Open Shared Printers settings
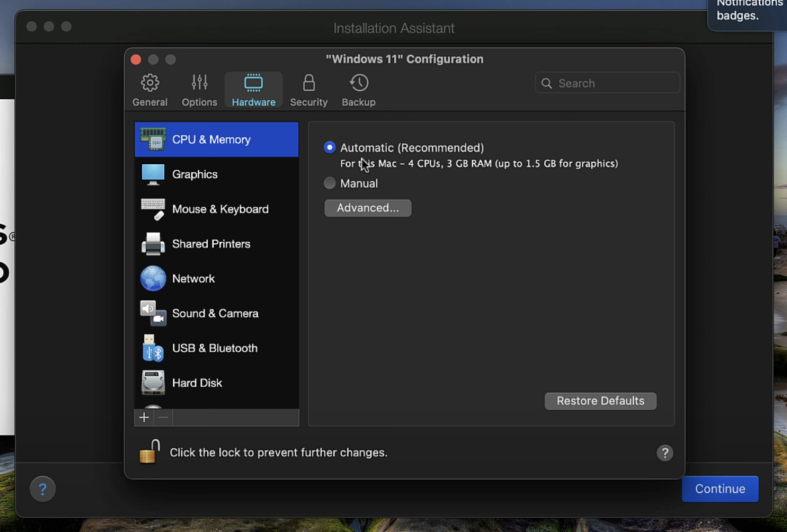This screenshot has height=532, width=787. click(217, 243)
